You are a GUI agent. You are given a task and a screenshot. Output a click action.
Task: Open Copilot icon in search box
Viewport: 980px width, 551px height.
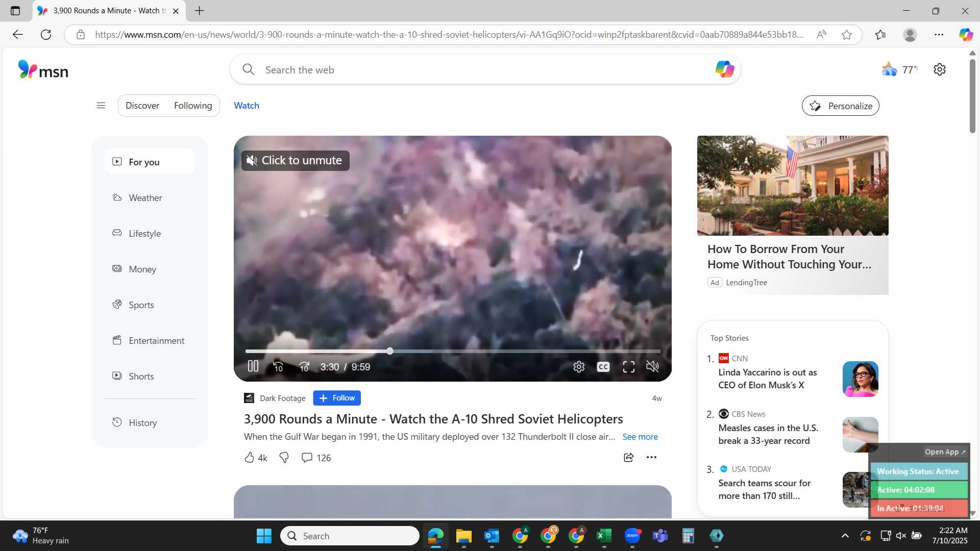click(x=724, y=69)
